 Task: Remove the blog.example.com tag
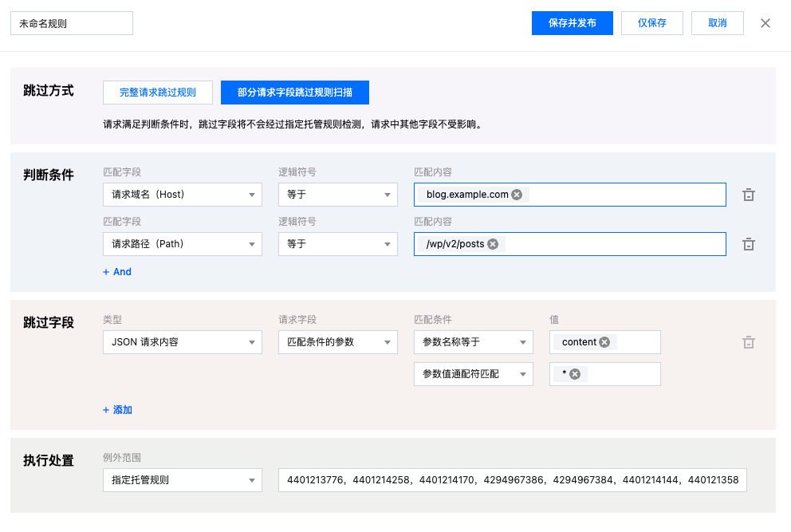click(x=517, y=195)
